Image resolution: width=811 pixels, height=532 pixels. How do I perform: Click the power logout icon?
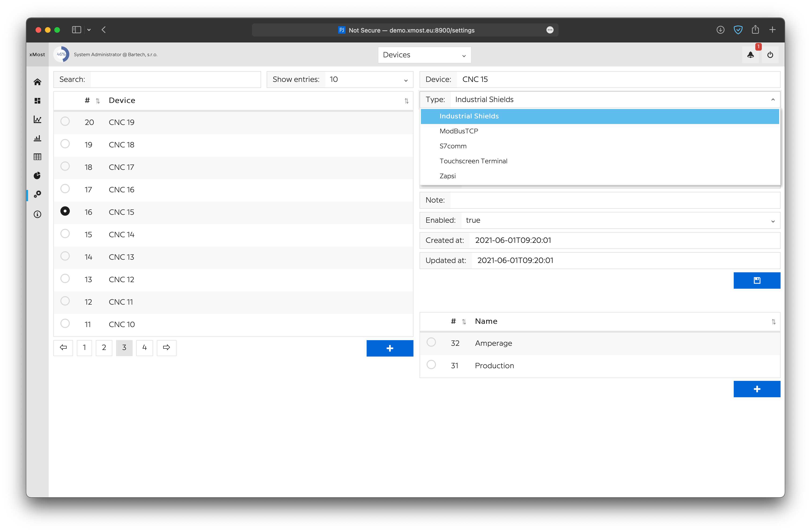(x=770, y=55)
